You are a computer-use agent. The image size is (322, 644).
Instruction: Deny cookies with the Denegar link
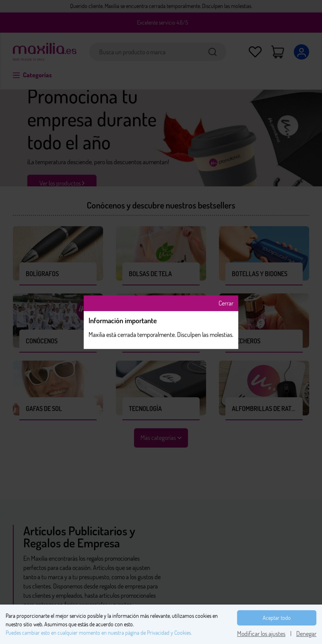pyautogui.click(x=306, y=633)
